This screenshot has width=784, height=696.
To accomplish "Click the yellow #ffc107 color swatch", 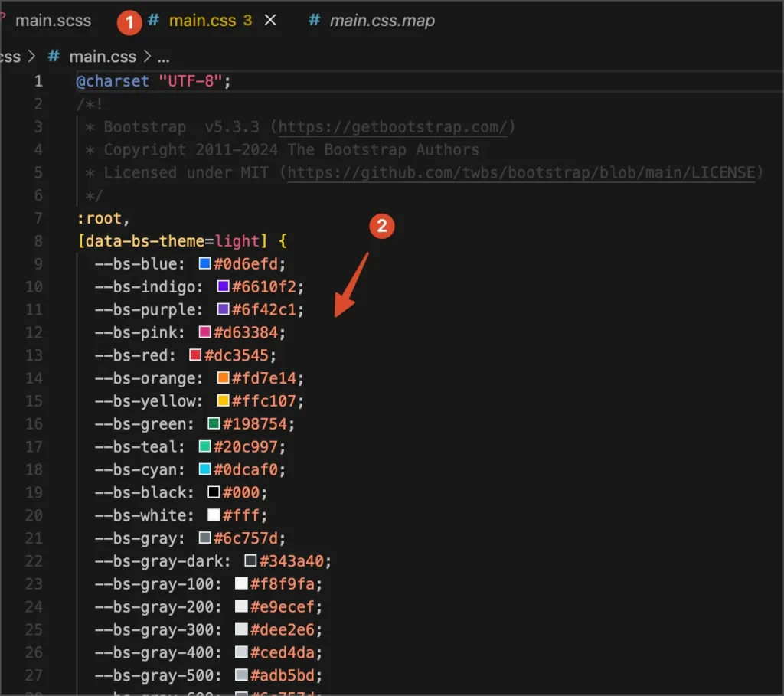I will click(x=224, y=401).
